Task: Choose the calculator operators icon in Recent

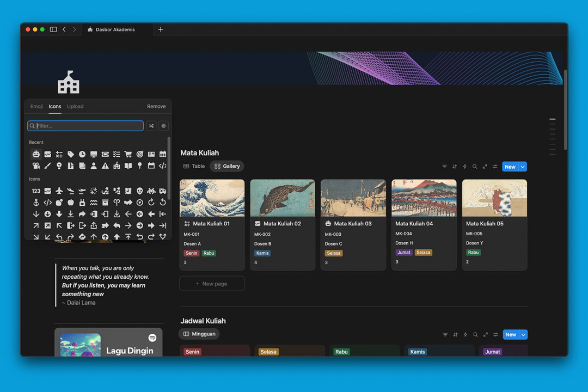Action: [x=59, y=154]
